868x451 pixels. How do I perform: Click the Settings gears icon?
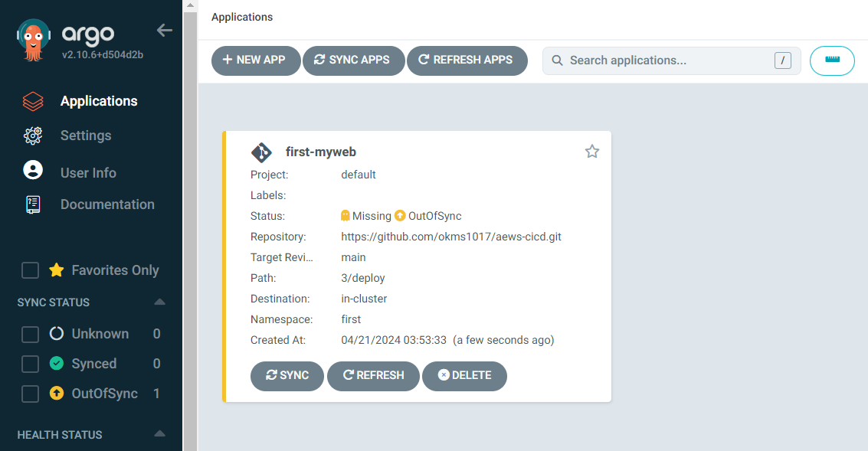point(33,136)
